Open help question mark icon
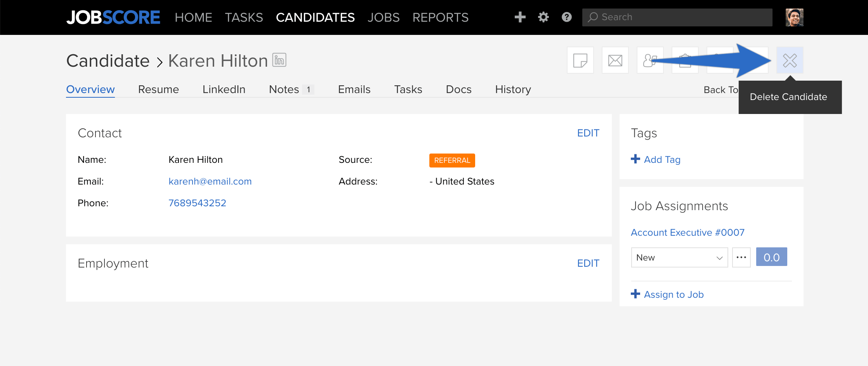 566,17
